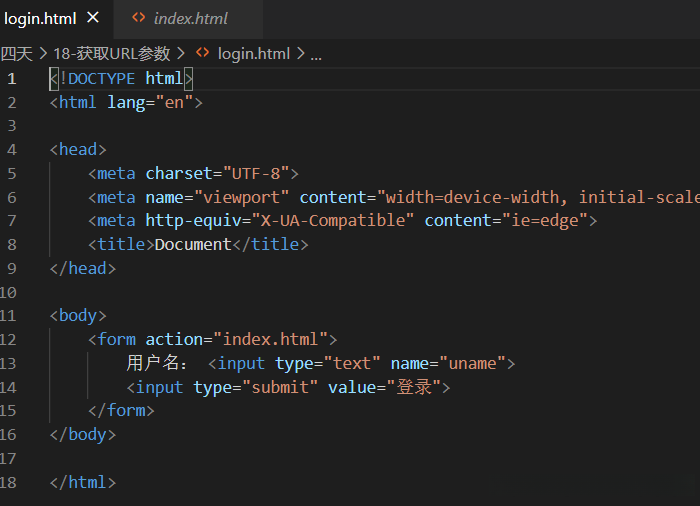The height and width of the screenshot is (506, 700).
Task: Click line number 18 in the gutter
Action: (x=10, y=482)
